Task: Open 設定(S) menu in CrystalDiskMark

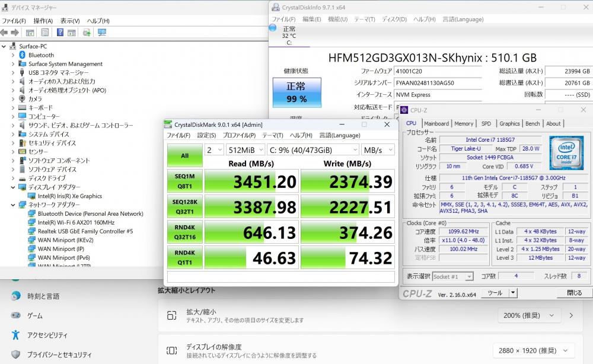Action: point(206,135)
